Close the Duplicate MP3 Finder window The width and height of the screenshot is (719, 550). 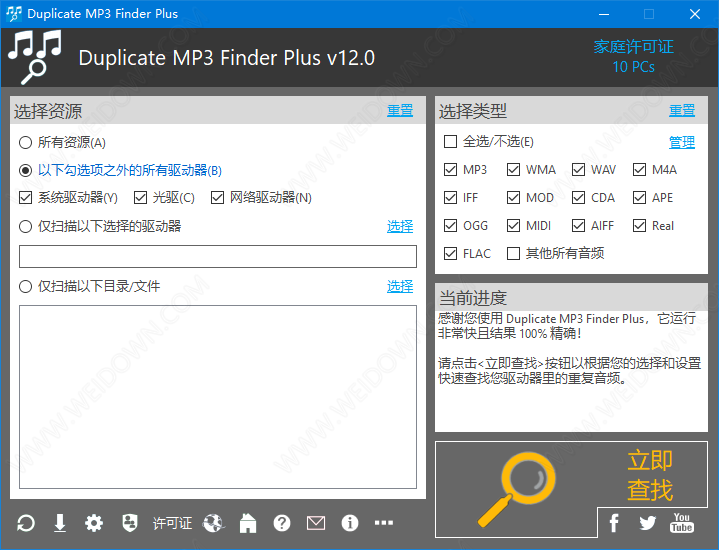695,14
